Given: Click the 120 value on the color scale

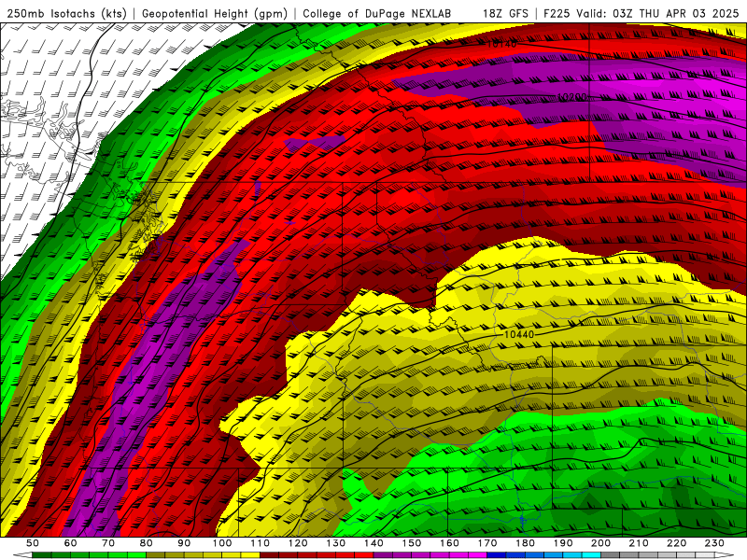Looking at the screenshot, I should click(x=298, y=543).
